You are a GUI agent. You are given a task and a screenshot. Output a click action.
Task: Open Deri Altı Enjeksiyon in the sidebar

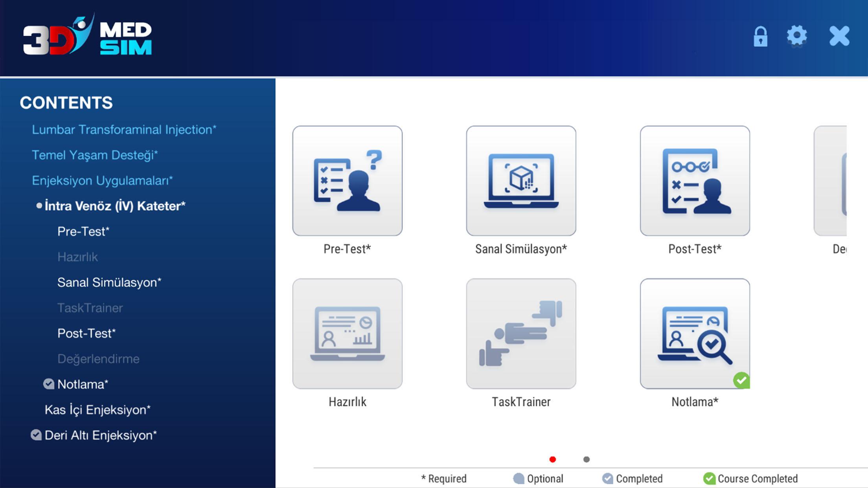coord(101,435)
